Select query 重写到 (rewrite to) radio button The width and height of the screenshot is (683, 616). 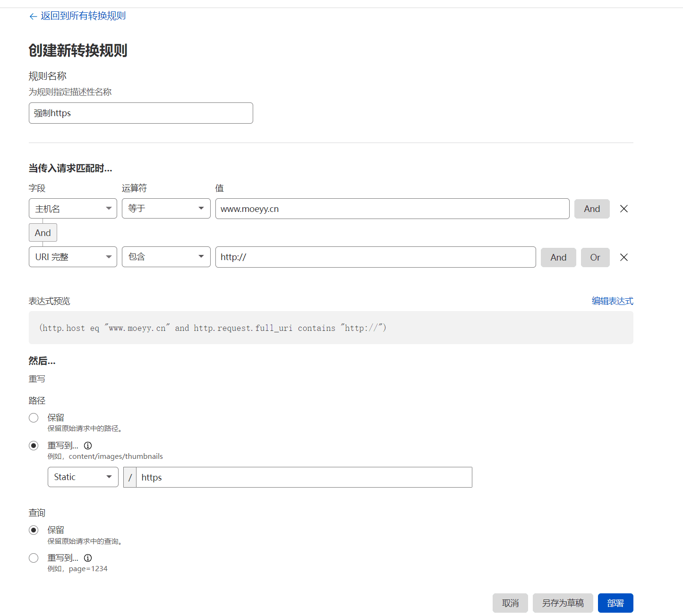pyautogui.click(x=34, y=558)
